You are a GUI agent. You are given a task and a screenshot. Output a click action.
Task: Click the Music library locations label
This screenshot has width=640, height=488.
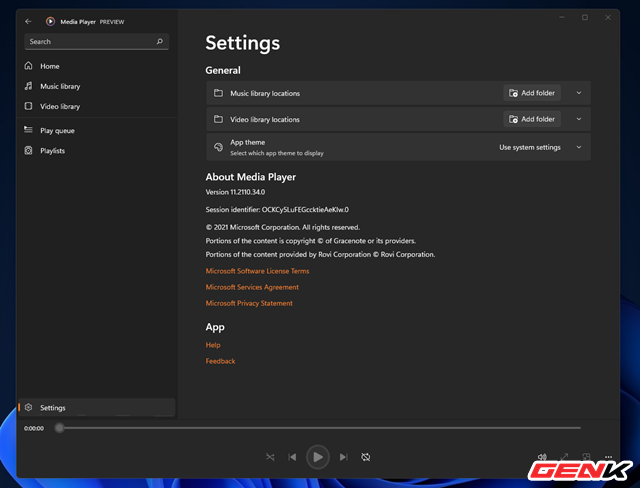265,93
